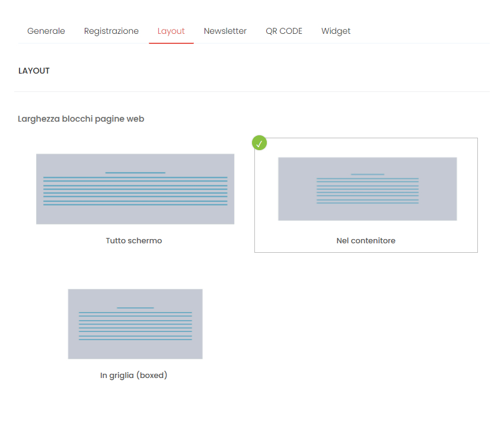Image resolution: width=504 pixels, height=432 pixels.
Task: Go to the Newsletter tab
Action: pos(225,31)
